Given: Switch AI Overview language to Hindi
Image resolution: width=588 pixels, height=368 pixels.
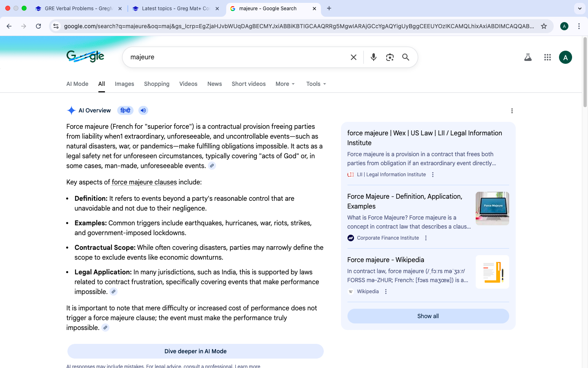Looking at the screenshot, I should tap(125, 110).
